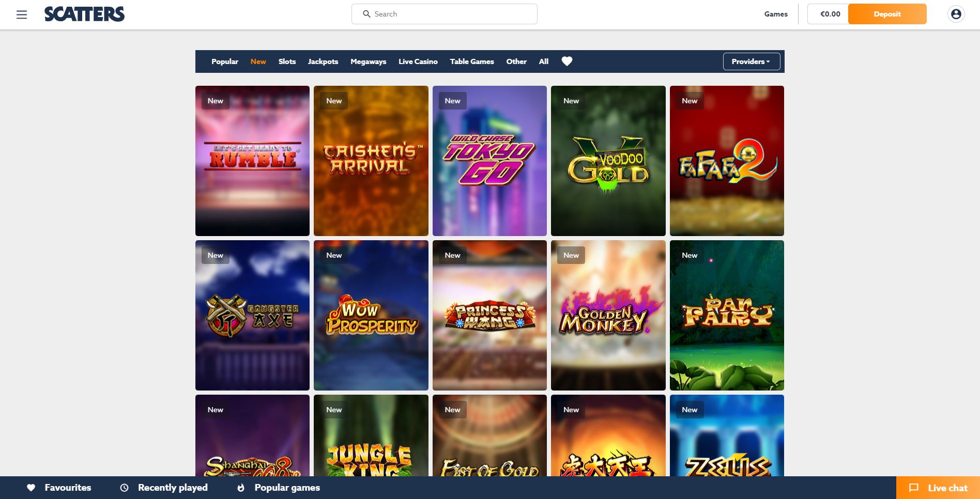Viewport: 980px width, 499px height.
Task: Open the Zeus game tile
Action: tap(727, 435)
